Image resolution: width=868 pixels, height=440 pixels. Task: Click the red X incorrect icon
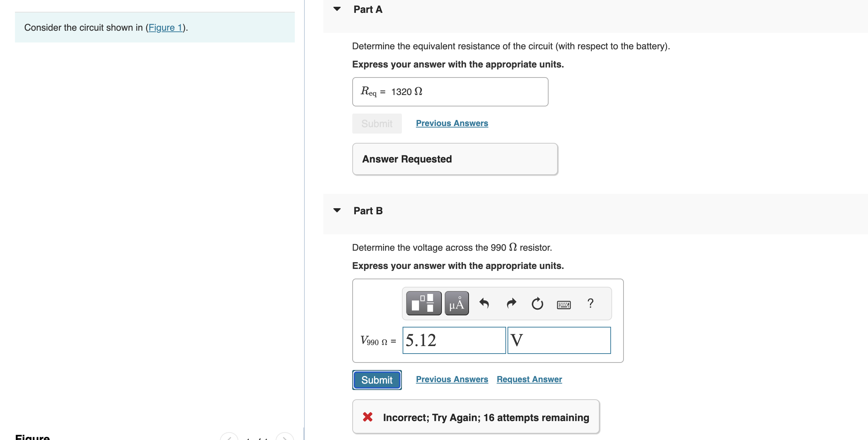tap(368, 417)
